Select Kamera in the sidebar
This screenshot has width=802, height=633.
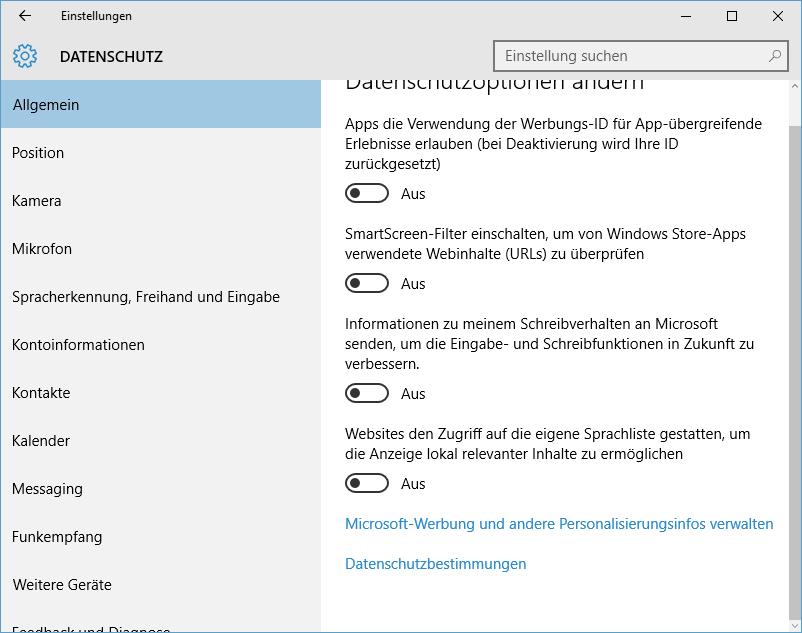coord(161,200)
